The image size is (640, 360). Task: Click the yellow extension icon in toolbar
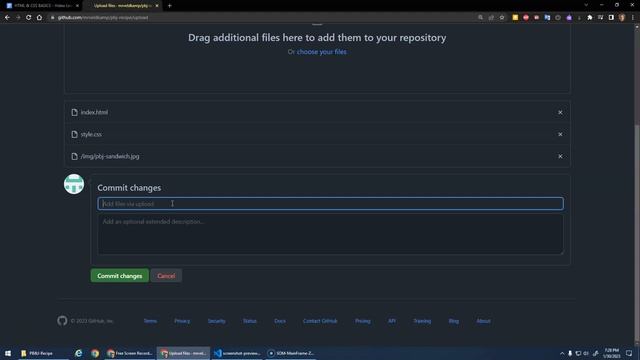515,18
